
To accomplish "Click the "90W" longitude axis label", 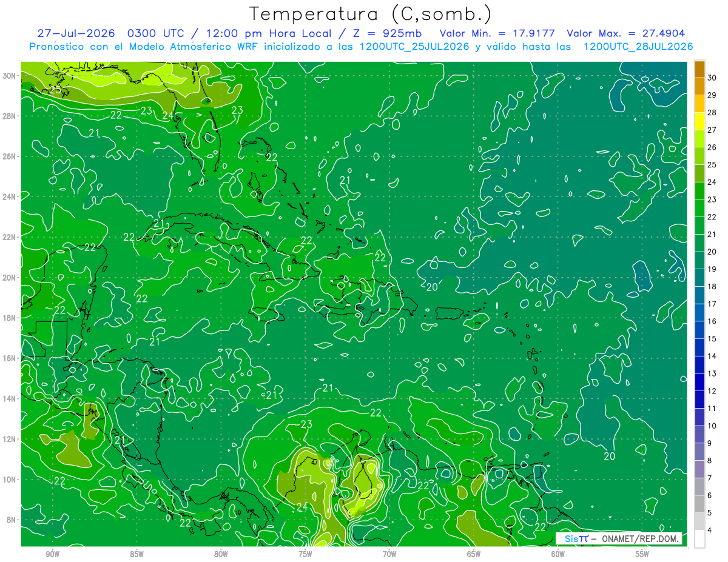I will 52,554.
